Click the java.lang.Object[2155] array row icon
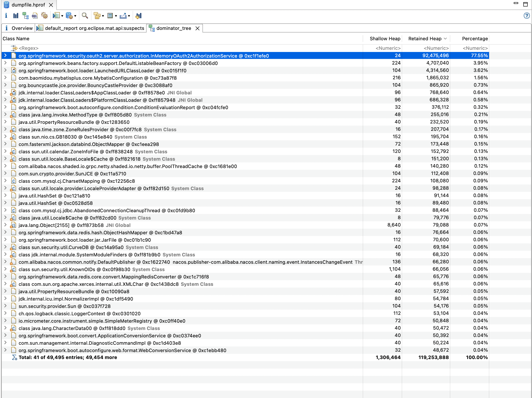The width and height of the screenshot is (532, 398). pyautogui.click(x=13, y=225)
